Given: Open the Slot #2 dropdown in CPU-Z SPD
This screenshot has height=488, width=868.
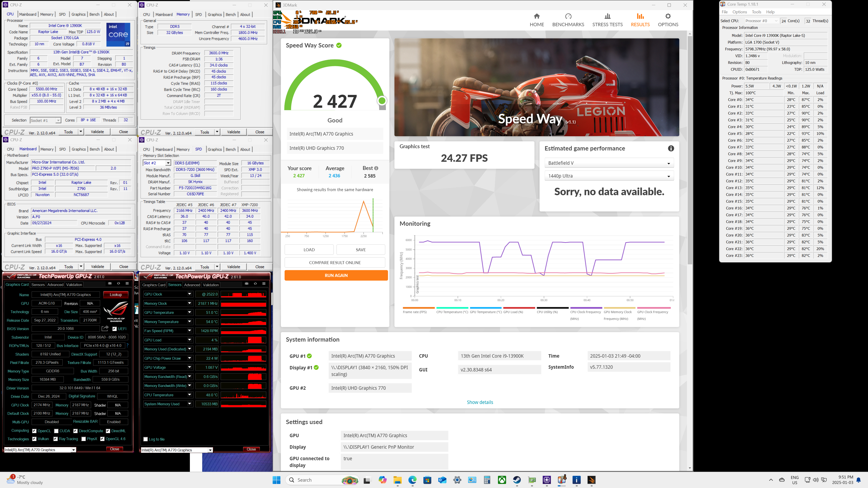Looking at the screenshot, I should [157, 163].
